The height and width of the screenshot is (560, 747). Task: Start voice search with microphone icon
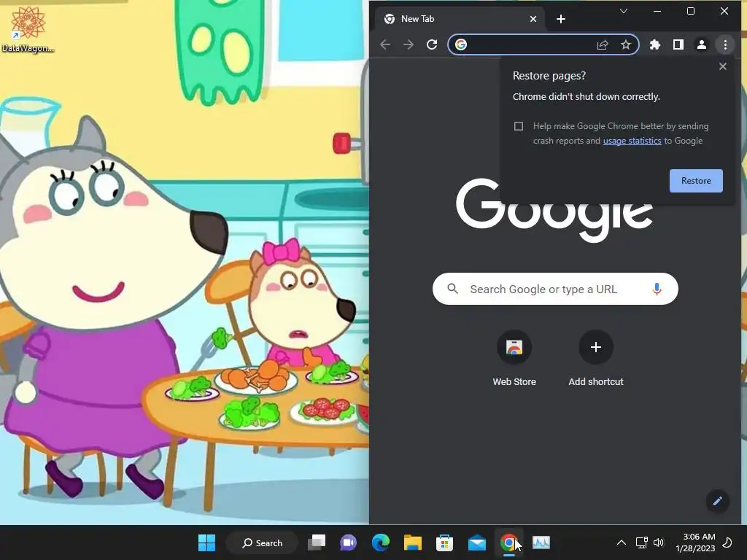657,289
